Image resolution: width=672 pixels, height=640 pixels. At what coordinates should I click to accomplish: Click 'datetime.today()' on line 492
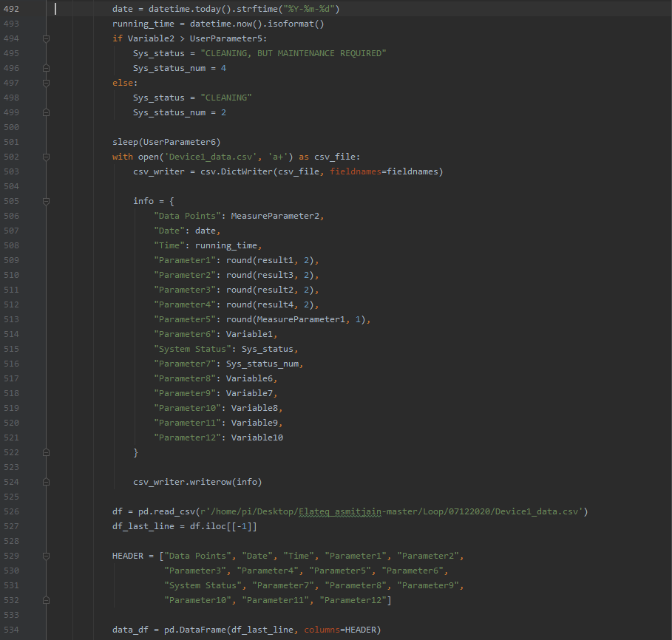[x=190, y=9]
